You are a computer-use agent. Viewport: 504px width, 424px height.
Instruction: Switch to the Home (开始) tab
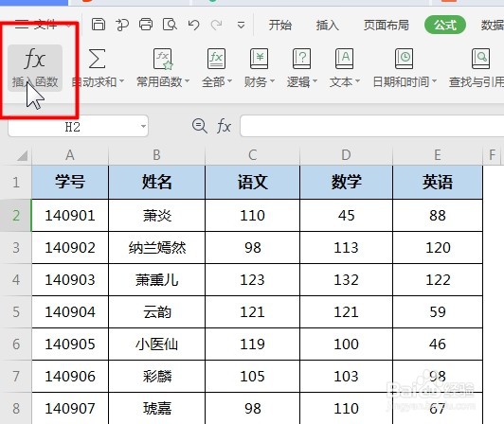click(280, 25)
